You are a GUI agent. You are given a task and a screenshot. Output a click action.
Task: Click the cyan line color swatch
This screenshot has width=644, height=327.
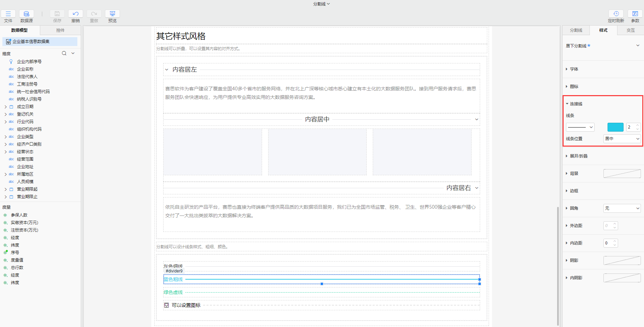[615, 127]
